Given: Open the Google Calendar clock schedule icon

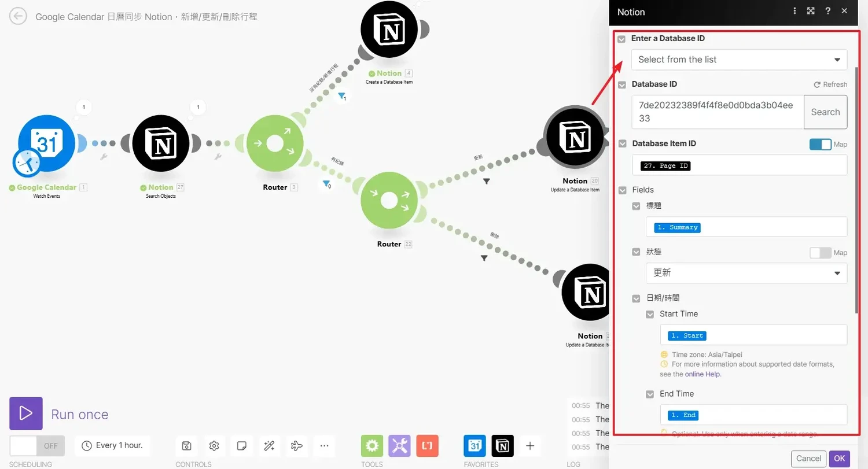Looking at the screenshot, I should [x=27, y=163].
